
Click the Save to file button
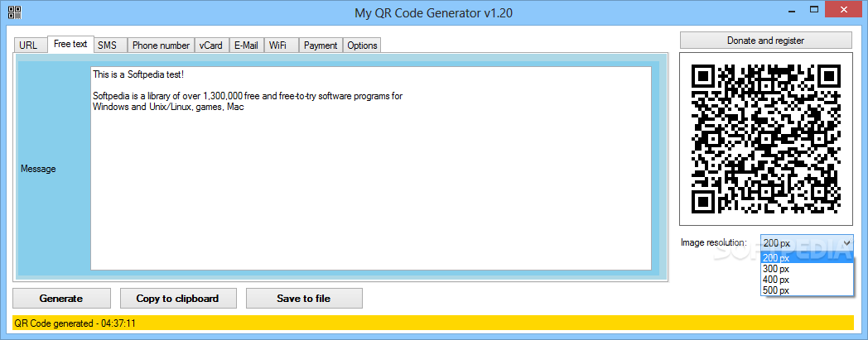pos(304,298)
